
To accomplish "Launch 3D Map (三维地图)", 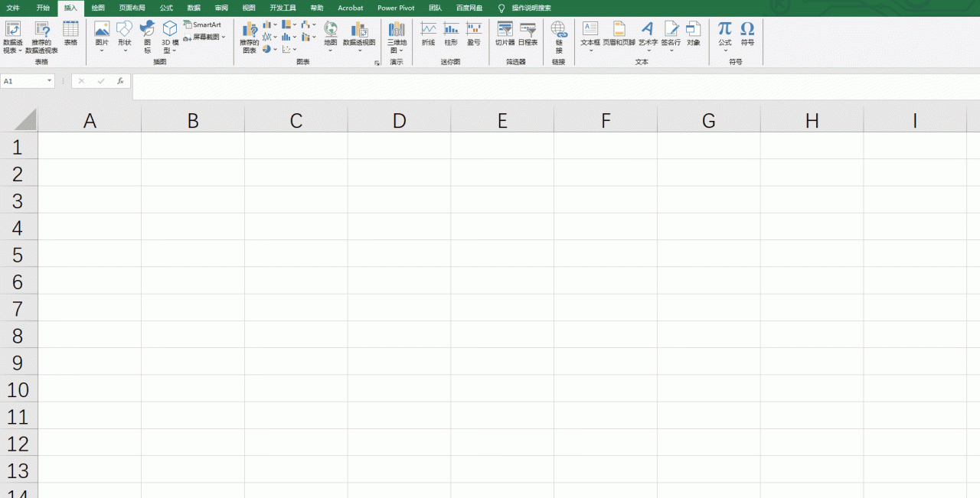I will (397, 37).
